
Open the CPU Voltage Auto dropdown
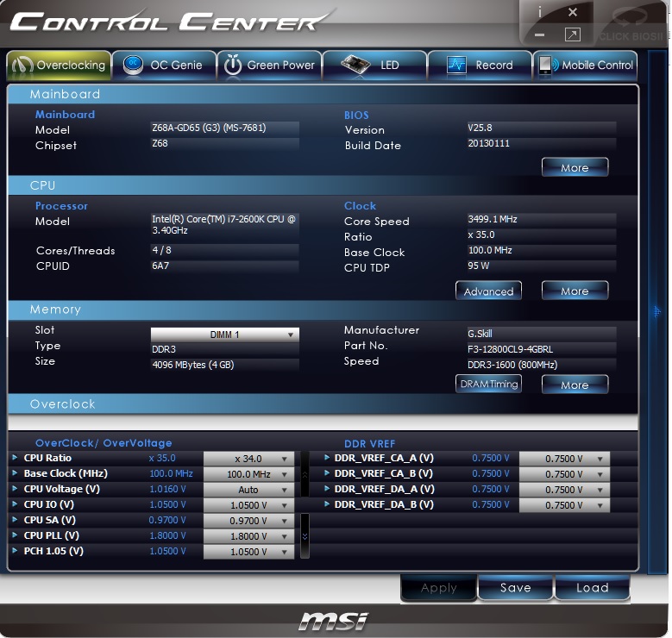[249, 490]
